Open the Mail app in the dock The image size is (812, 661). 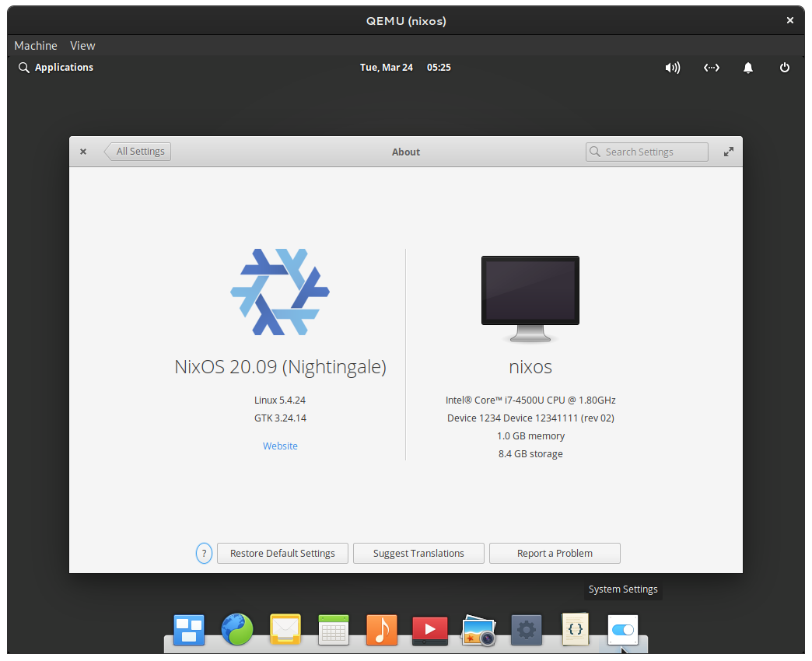click(x=285, y=629)
